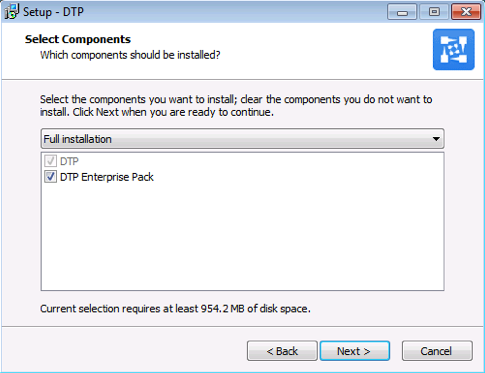Cancel the DTP installation
This screenshot has width=485, height=373.
437,351
